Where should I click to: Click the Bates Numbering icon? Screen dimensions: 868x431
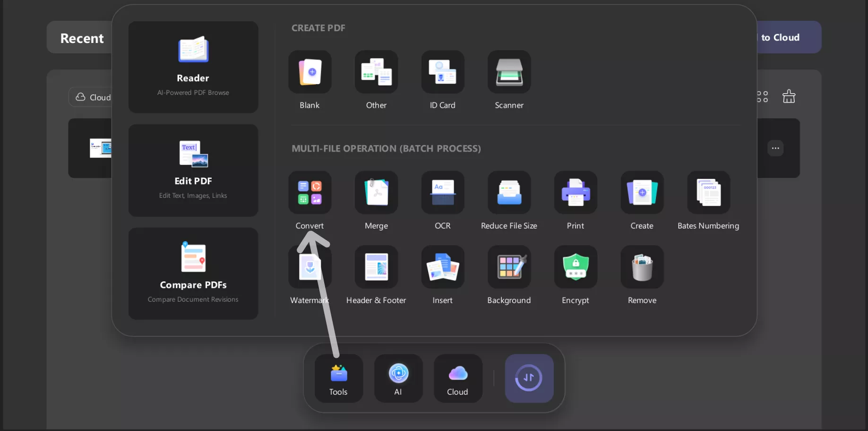(x=708, y=193)
